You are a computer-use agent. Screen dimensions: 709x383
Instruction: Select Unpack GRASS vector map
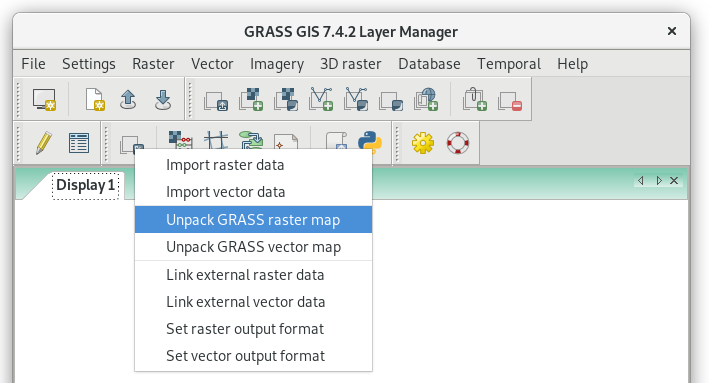tap(253, 247)
